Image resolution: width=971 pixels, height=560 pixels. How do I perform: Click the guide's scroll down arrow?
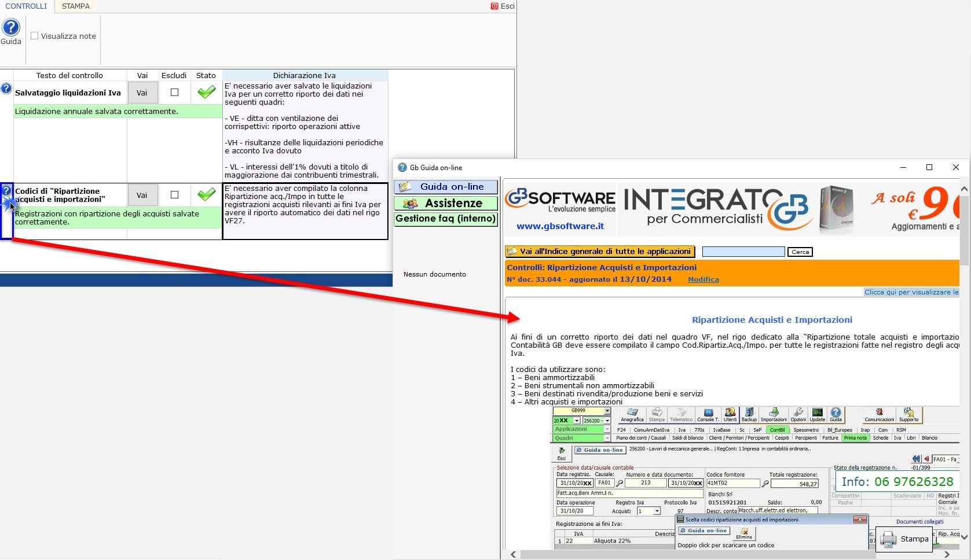[x=964, y=537]
